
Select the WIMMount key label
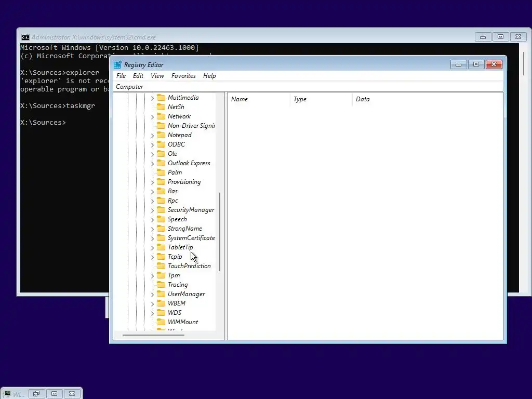pos(183,322)
